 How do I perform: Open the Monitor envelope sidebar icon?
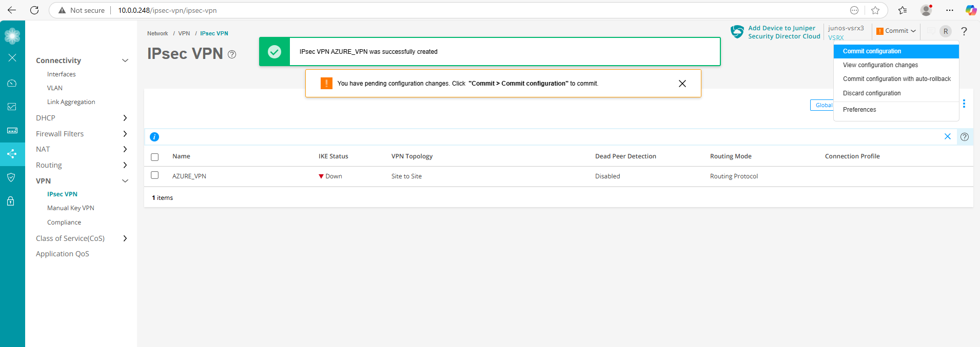click(x=12, y=107)
